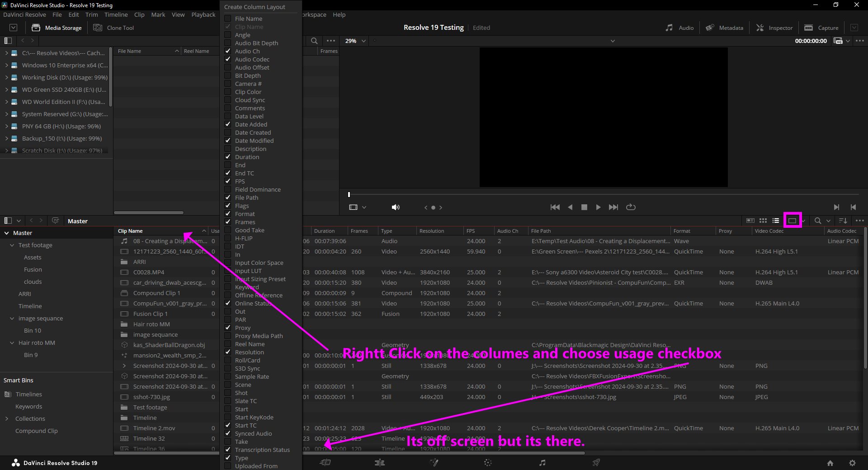Collapse the Master bin
The height and width of the screenshot is (470, 868).
(6, 233)
